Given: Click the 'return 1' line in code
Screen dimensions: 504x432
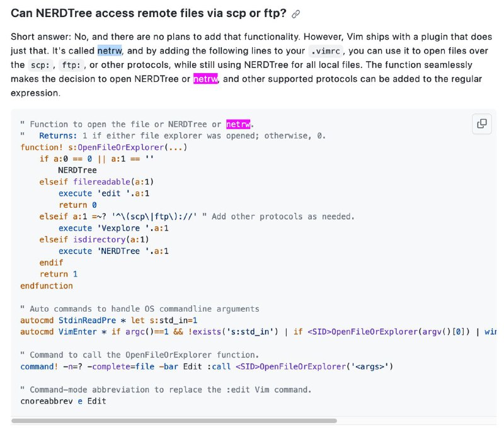Looking at the screenshot, I should point(59,275).
